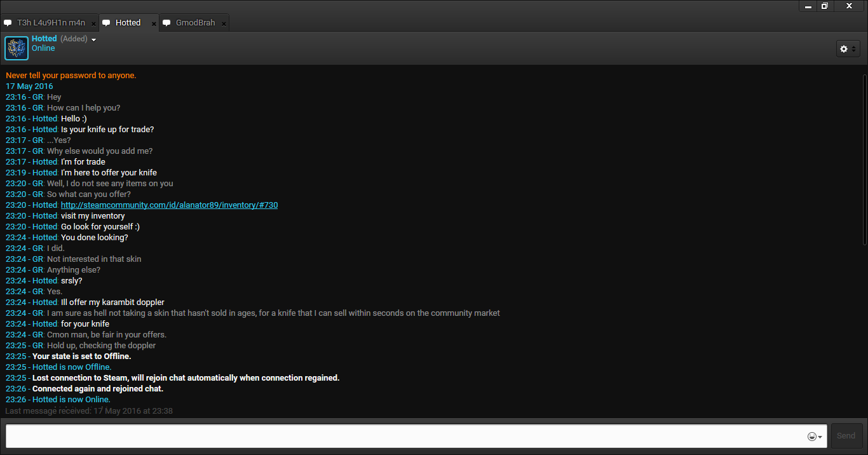
Task: Click chat bubble icon on T3h L4u9H1n m4n tab
Action: point(8,23)
